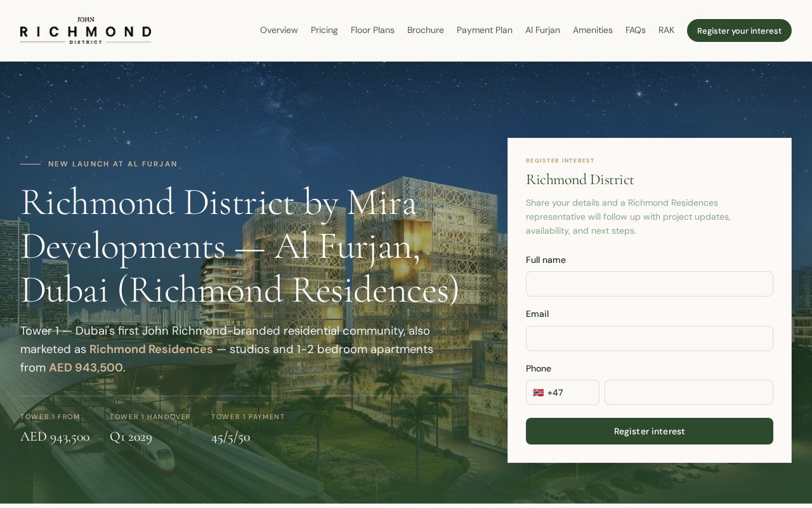Click the John Richmond District logo
812x508 pixels.
pyautogui.click(x=86, y=30)
